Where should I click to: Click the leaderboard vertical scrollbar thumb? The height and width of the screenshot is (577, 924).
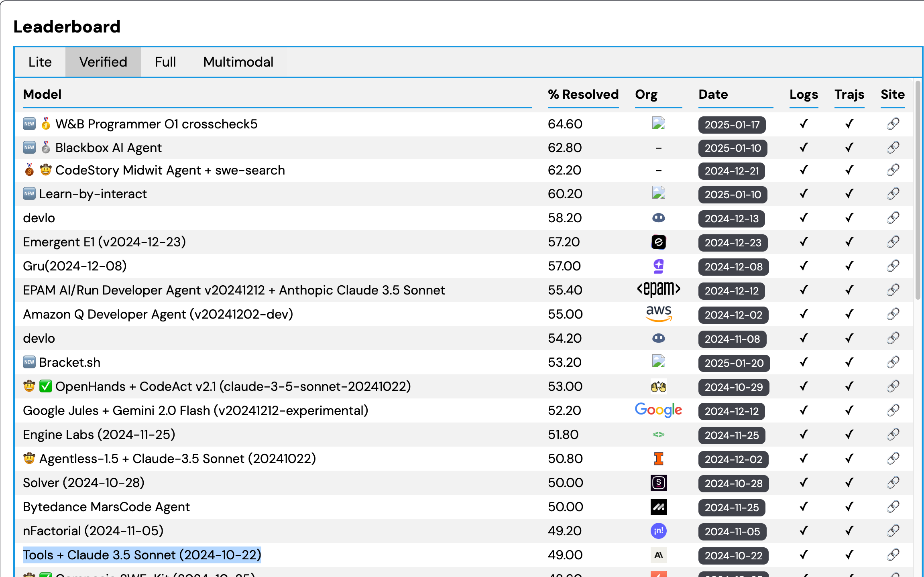click(918, 190)
